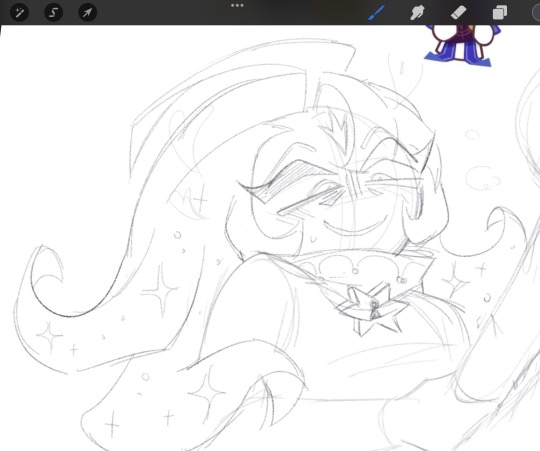Select the Smudge tool

pyautogui.click(x=417, y=13)
